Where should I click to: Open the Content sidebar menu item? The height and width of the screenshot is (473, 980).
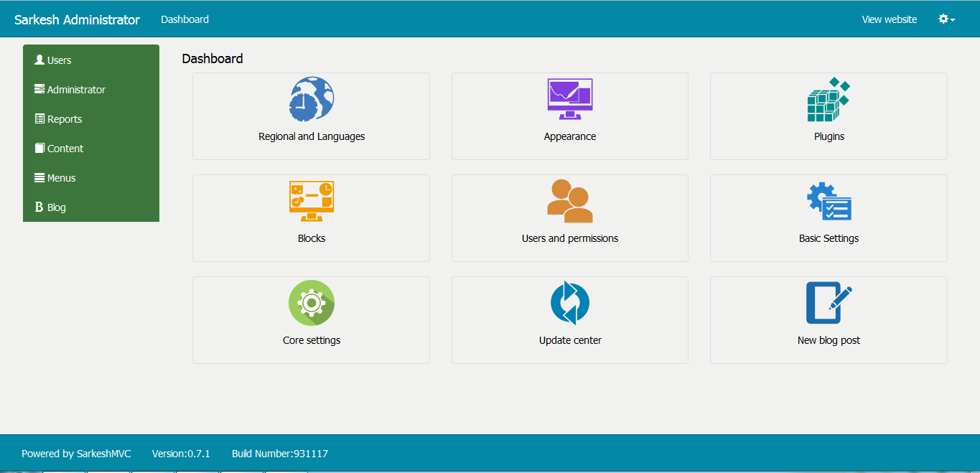tap(91, 149)
